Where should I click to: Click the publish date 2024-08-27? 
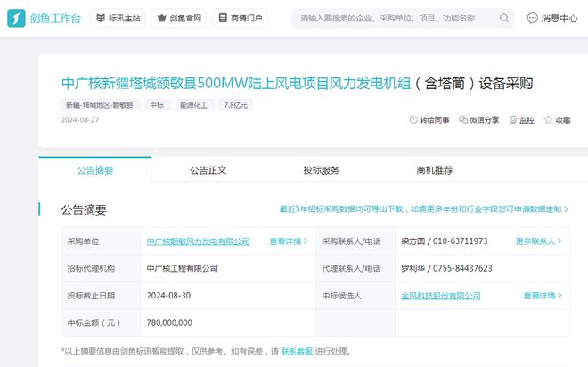(80, 120)
